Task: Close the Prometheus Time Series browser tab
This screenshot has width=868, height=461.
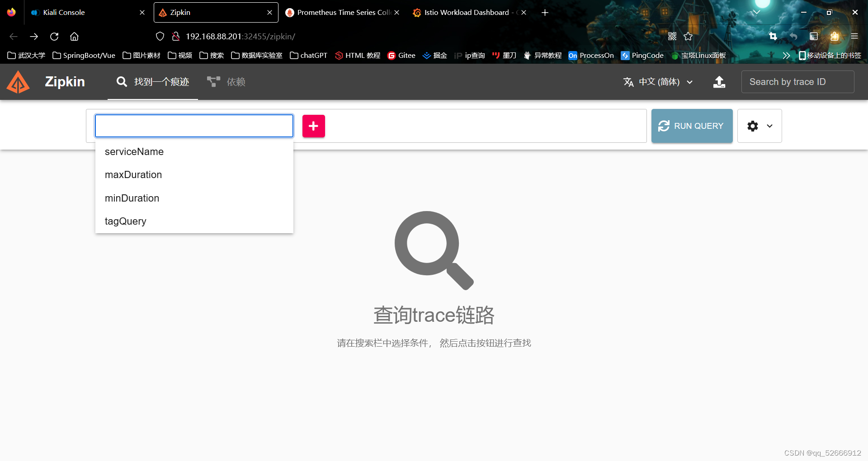Action: click(396, 13)
